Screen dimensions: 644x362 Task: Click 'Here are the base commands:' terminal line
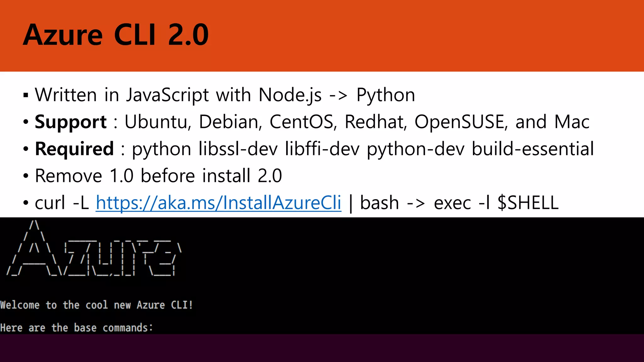(76, 328)
